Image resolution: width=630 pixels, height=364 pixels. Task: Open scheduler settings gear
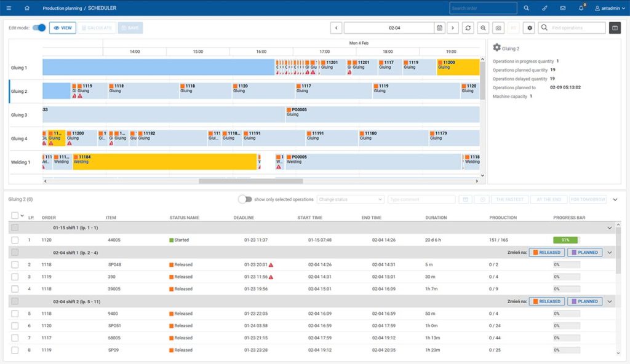point(530,28)
